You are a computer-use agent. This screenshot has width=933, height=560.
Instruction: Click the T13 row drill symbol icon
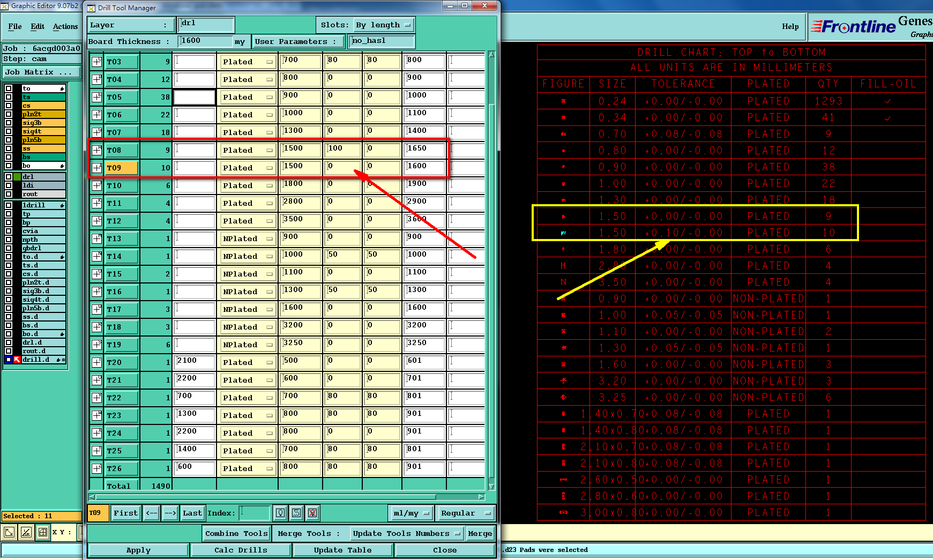tap(97, 238)
